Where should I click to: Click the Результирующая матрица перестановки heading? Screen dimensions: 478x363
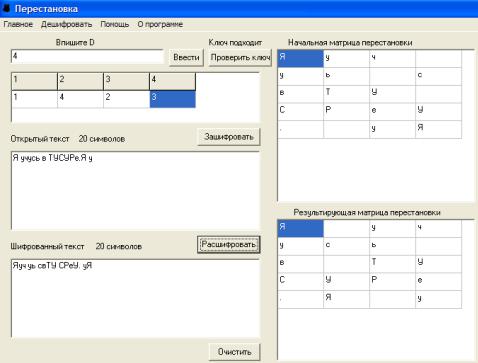point(367,213)
